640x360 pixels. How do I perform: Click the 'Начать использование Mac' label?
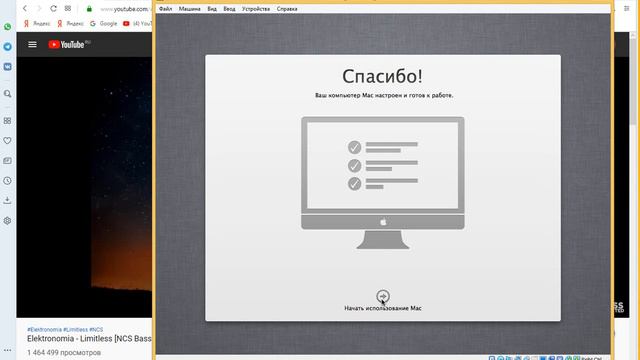pyautogui.click(x=383, y=308)
